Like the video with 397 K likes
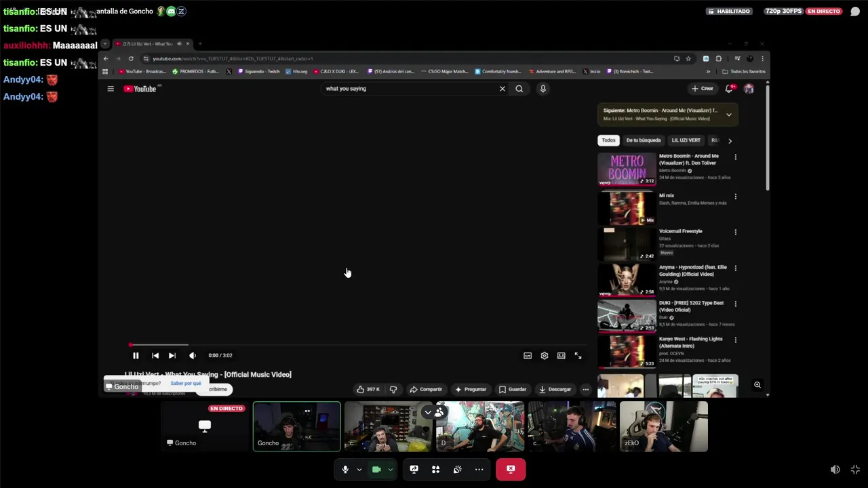 [368, 389]
